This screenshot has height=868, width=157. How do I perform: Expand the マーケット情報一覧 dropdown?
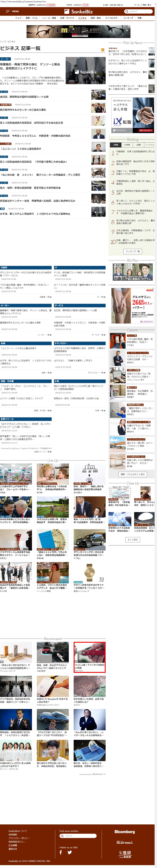142,5
